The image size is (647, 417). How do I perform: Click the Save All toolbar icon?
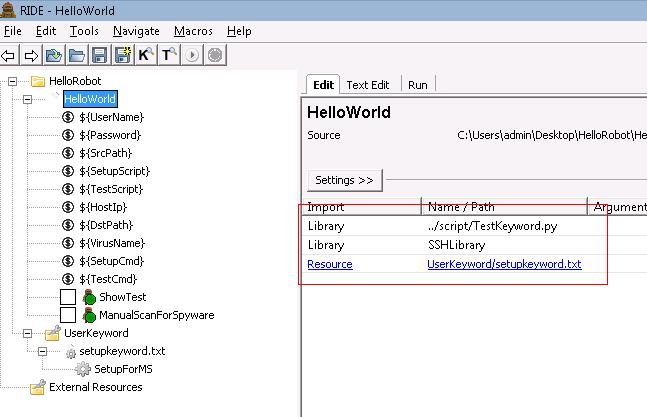click(123, 55)
